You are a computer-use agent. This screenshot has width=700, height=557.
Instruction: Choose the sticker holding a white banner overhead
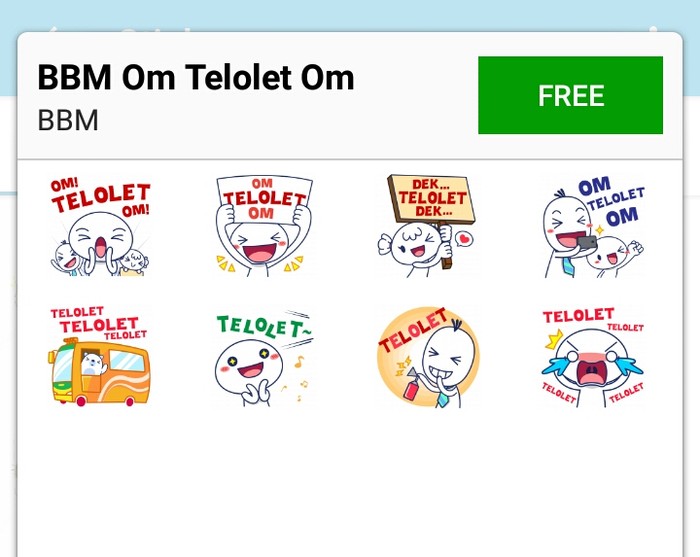[264, 226]
